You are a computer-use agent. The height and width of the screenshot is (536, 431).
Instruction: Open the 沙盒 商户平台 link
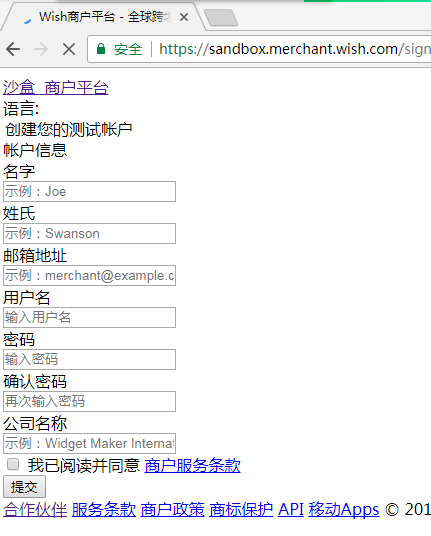56,88
